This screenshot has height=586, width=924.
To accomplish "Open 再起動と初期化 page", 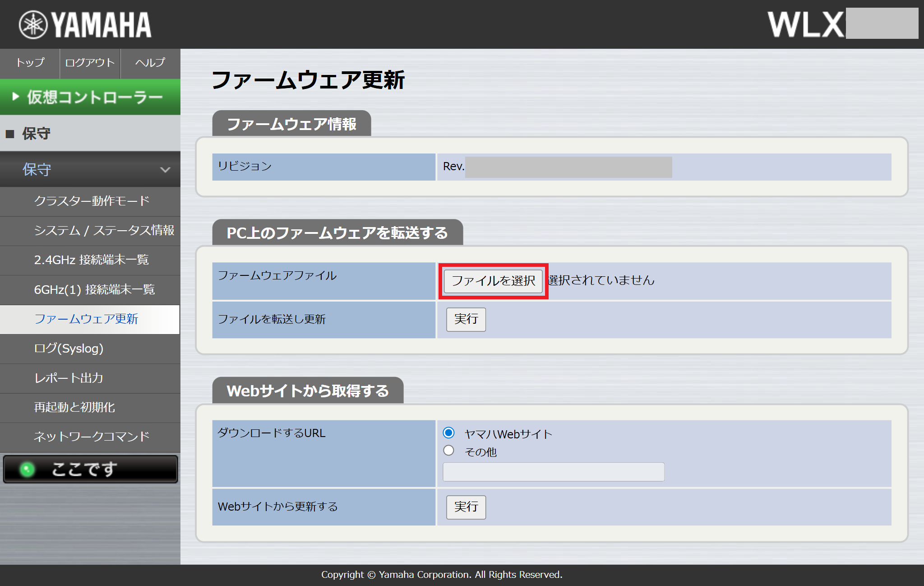I will point(90,407).
